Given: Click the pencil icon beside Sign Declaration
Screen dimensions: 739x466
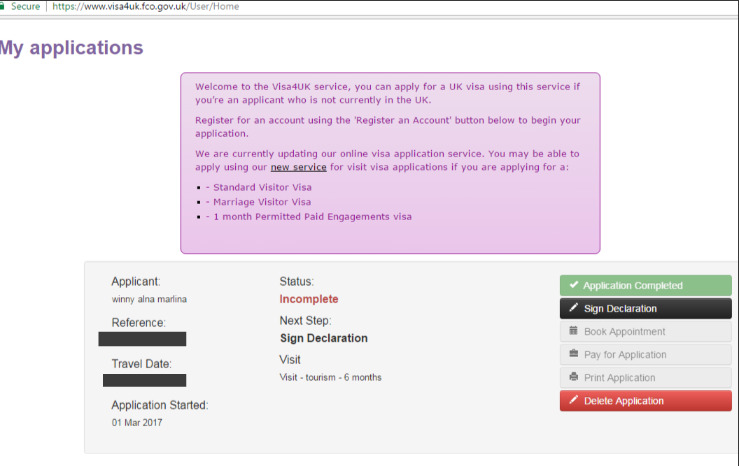Looking at the screenshot, I should click(573, 309).
